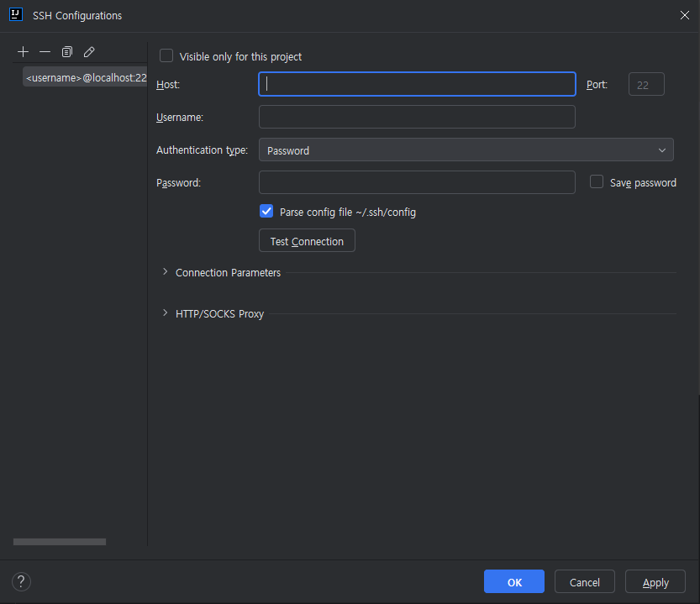Screen dimensions: 700x604
Task: Expand HTTP/SOCKS Proxy section
Action: click(x=166, y=313)
